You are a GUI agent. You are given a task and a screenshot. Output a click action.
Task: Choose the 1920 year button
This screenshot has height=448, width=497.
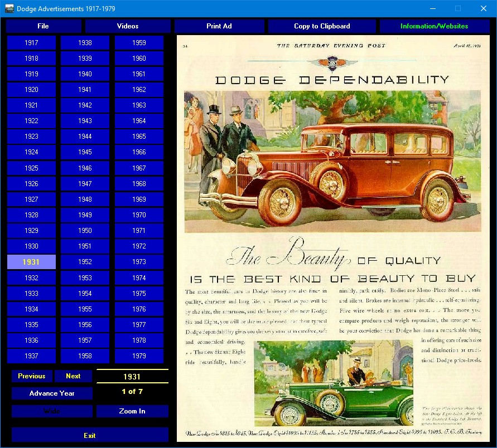(x=31, y=90)
